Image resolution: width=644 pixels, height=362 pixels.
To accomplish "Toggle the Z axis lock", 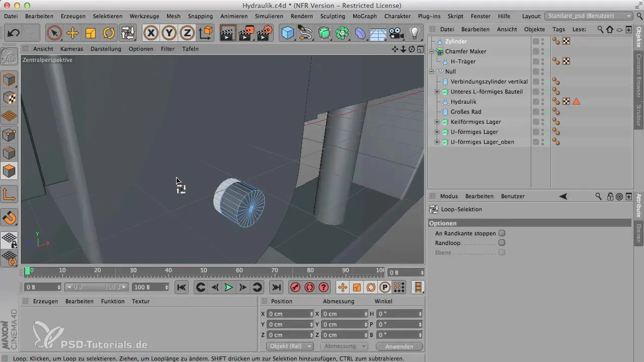I will click(187, 34).
